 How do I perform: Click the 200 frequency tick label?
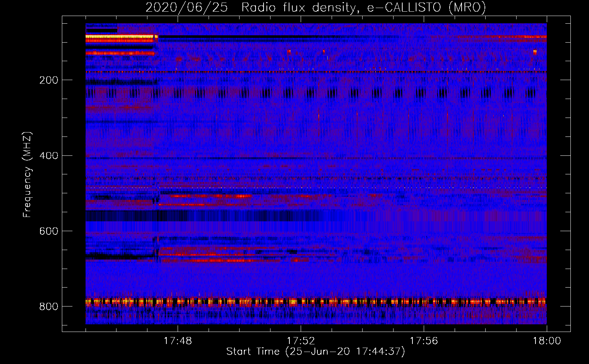(49, 80)
